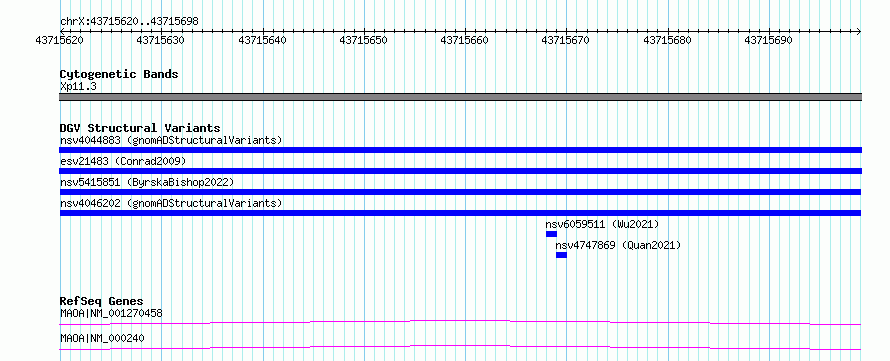
Task: Click the MAOA NM_000240 magenta gene line
Action: [x=460, y=347]
